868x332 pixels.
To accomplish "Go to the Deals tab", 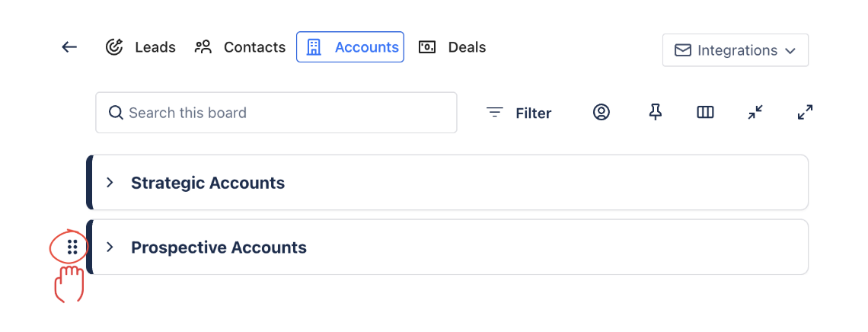I will [453, 47].
